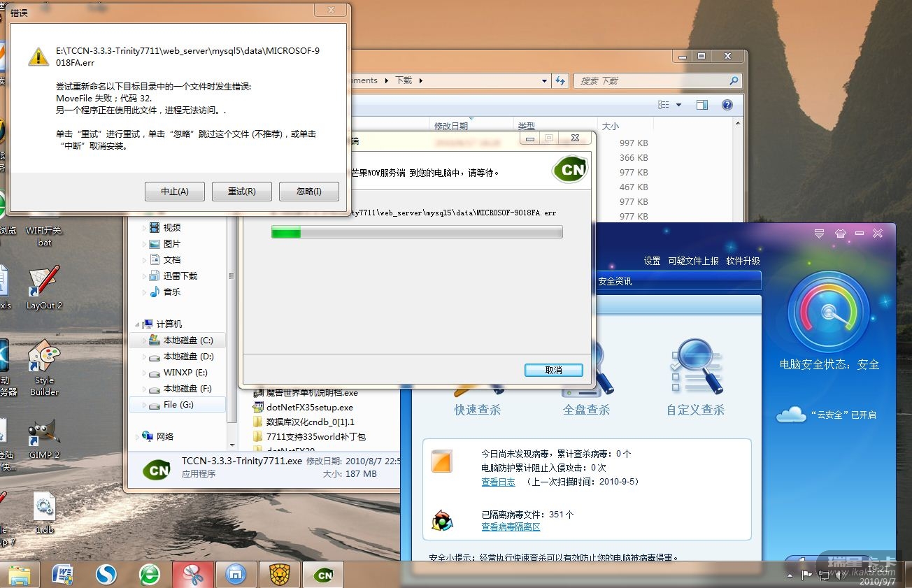Expand the 下载 breadcrumb arrow in the address bar

pos(421,80)
